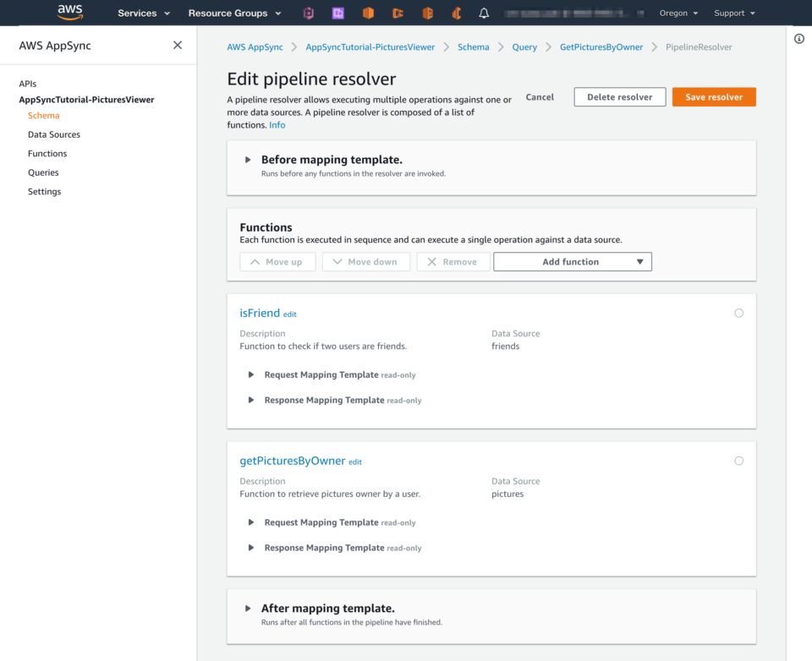Viewport: 812px width, 661px height.
Task: Click the PipelineResolver breadcrumb text
Action: [x=699, y=47]
